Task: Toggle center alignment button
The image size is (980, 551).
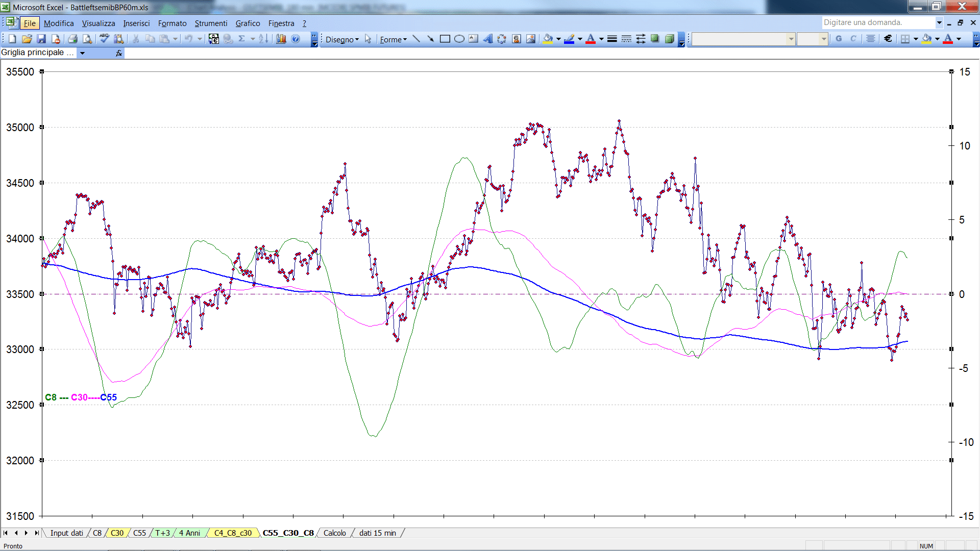Action: (x=871, y=39)
